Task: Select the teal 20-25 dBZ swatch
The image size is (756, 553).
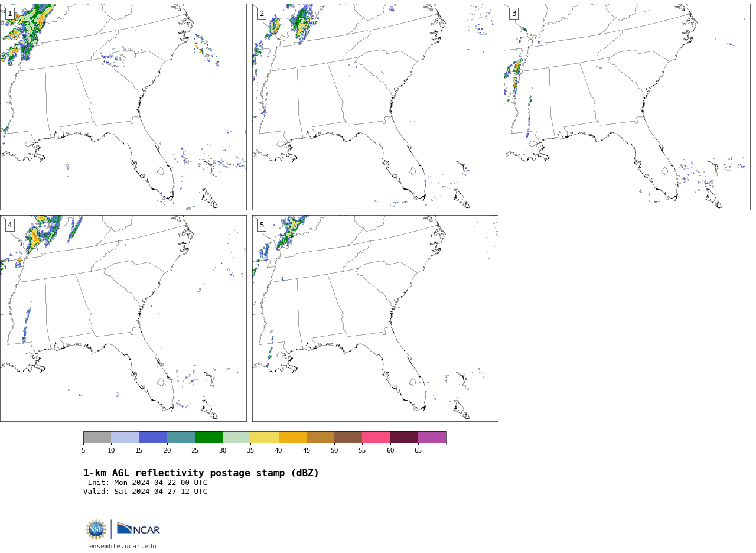Action: 181,437
